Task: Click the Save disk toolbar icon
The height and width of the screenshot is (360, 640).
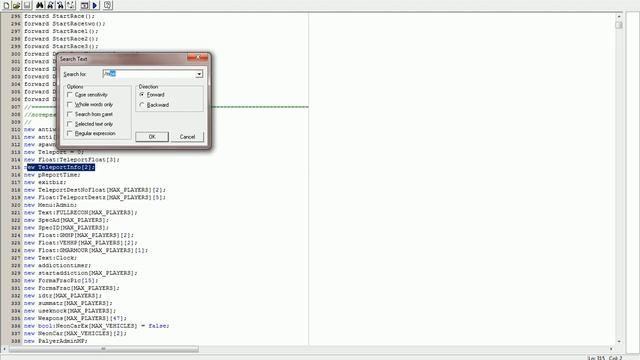Action: point(27,5)
